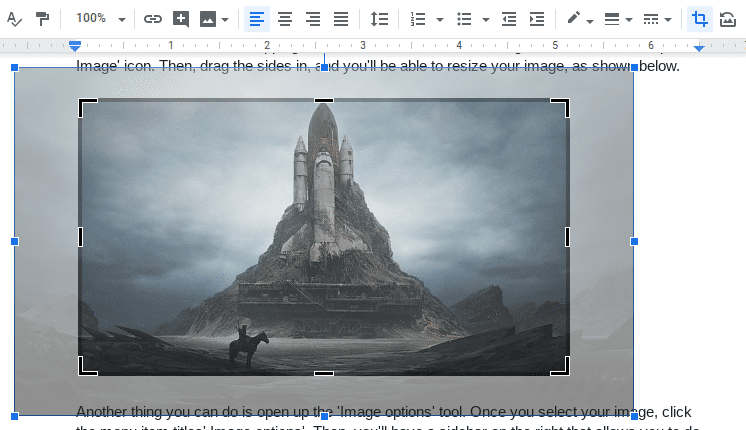746x430 pixels.
Task: Increase indent
Action: [x=537, y=19]
